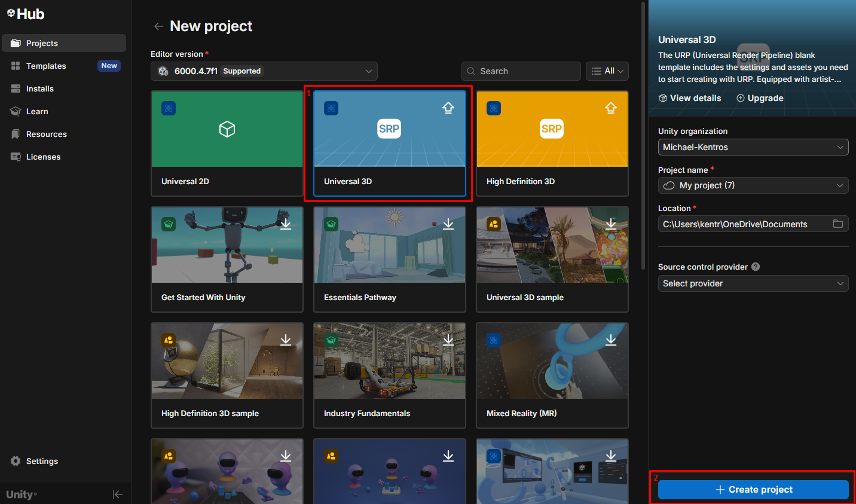Click the Unity Hub logo
Viewport: 856px width, 504px height.
(26, 14)
